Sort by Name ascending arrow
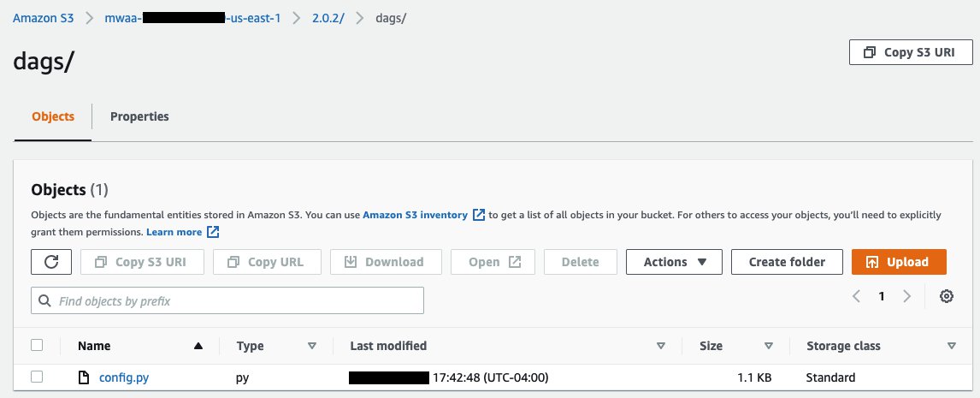The image size is (980, 398). (198, 346)
